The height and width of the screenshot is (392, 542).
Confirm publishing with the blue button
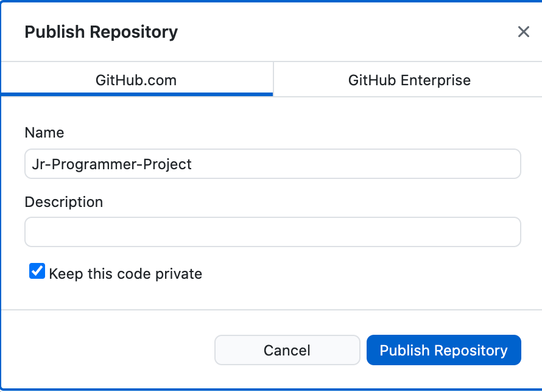click(443, 350)
